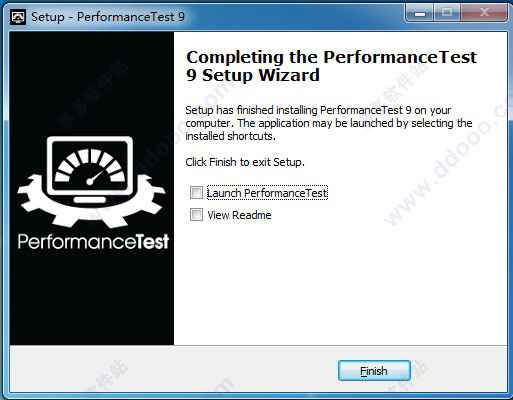513x400 pixels.
Task: Click Finish to exit Setup
Action: (374, 371)
